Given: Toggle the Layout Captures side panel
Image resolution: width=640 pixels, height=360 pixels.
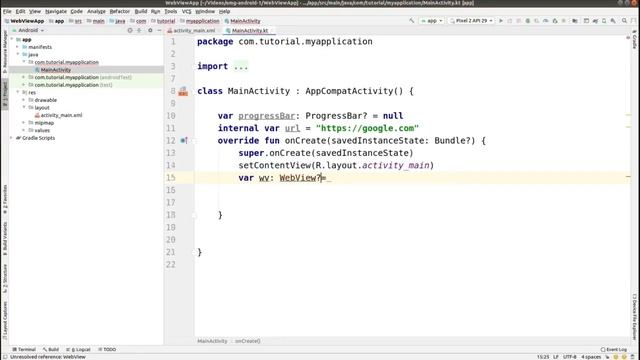Looking at the screenshot, I should tap(4, 321).
